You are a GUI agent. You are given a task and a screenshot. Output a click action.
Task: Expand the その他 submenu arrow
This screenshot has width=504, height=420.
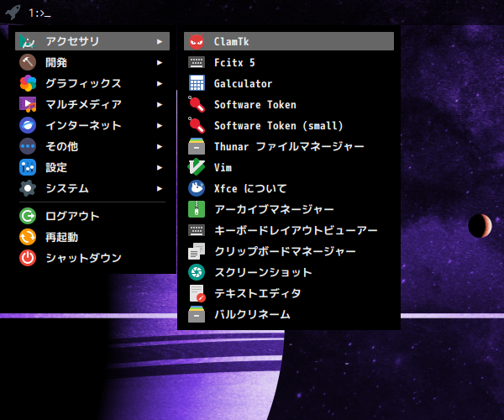pyautogui.click(x=160, y=146)
